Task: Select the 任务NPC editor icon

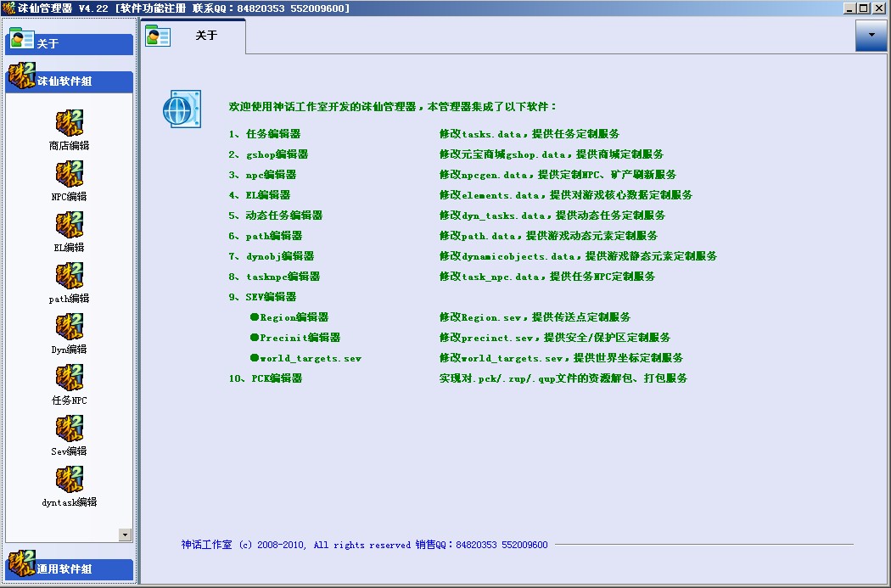Action: pos(68,380)
